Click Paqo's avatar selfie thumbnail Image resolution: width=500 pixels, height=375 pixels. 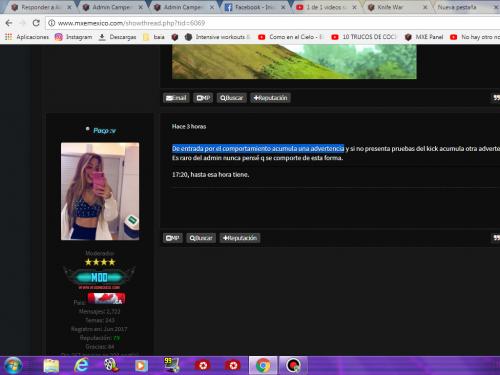(100, 191)
